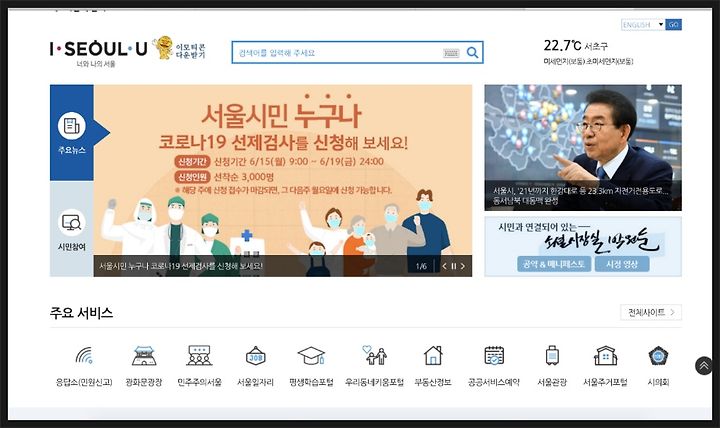
Task: Pause the banner slideshow
Action: coord(454,266)
